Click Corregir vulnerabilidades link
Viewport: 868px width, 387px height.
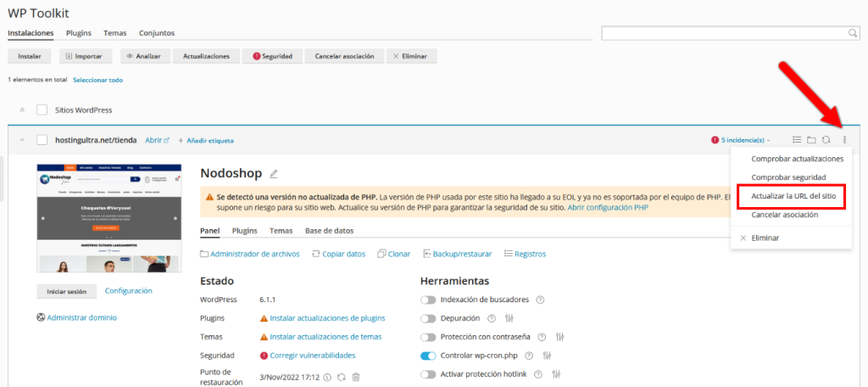click(x=312, y=356)
